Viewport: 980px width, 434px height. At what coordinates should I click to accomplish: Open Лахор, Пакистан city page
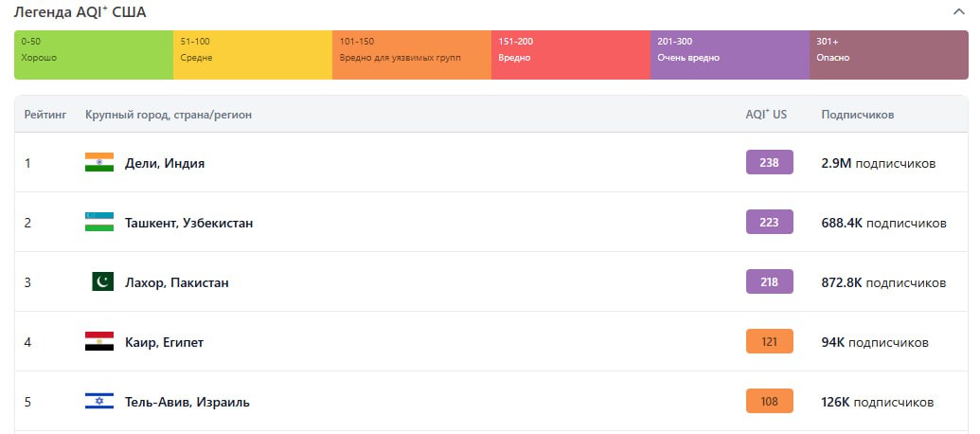[176, 282]
